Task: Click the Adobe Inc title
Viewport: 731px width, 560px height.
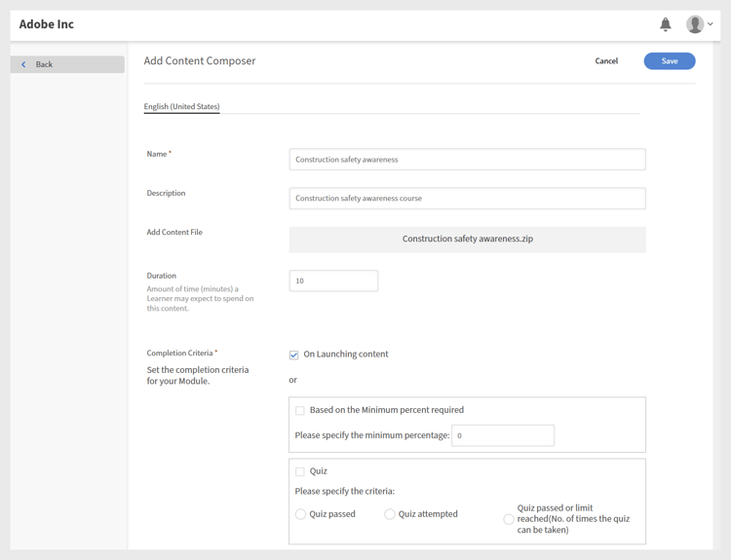Action: point(46,24)
